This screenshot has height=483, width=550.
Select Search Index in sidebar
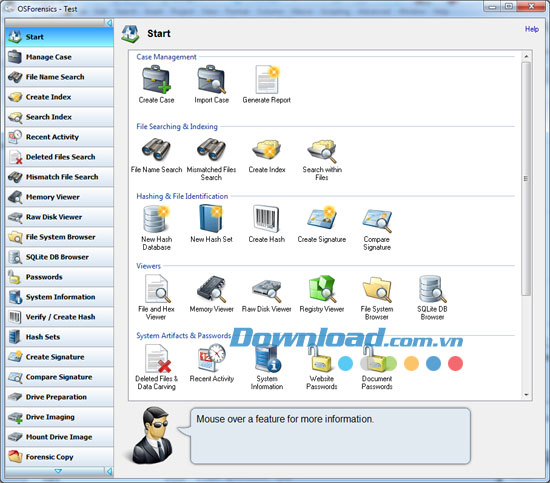(59, 117)
